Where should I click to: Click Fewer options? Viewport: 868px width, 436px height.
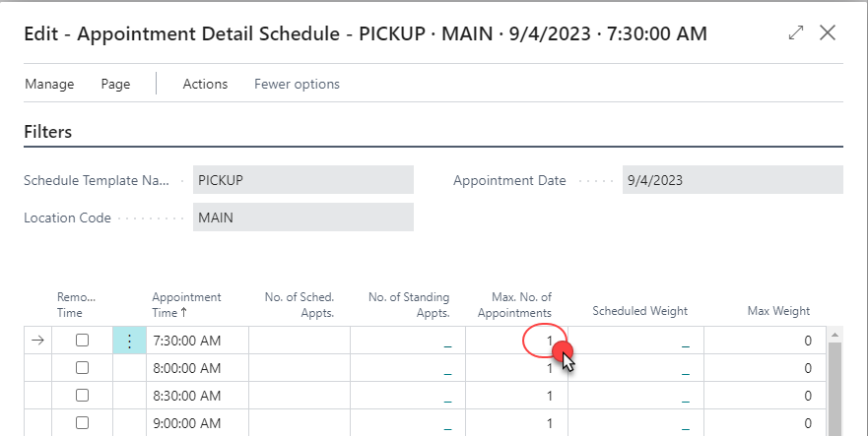point(297,84)
